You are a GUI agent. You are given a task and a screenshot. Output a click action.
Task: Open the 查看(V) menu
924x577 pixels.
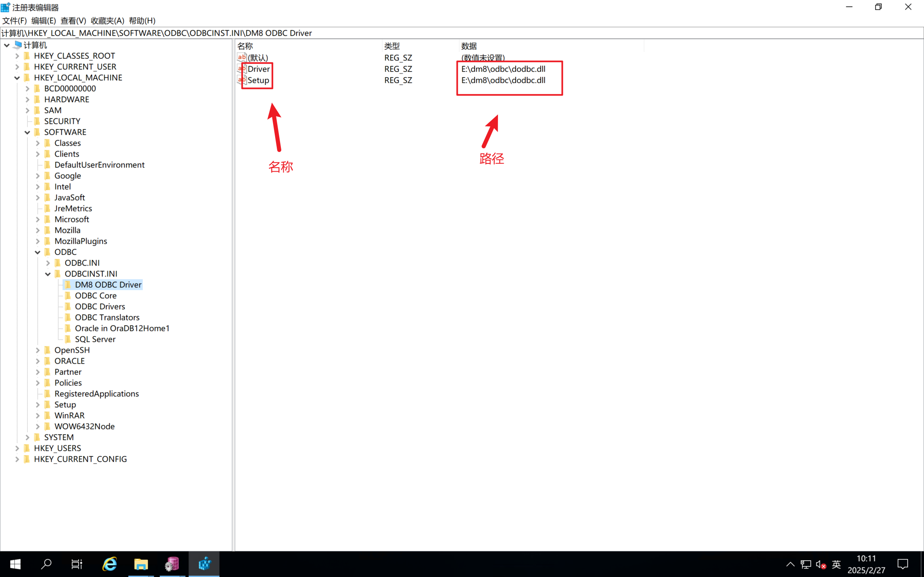[x=73, y=20]
